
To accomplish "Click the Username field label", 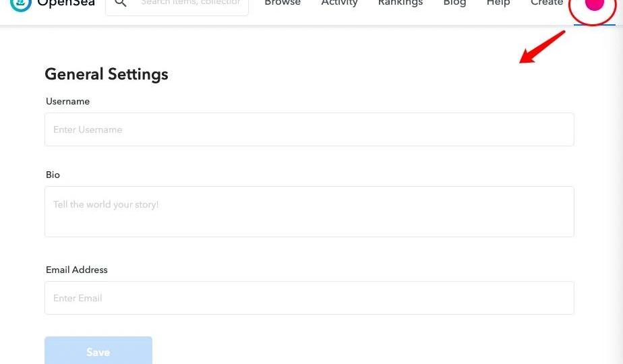I will (x=67, y=101).
